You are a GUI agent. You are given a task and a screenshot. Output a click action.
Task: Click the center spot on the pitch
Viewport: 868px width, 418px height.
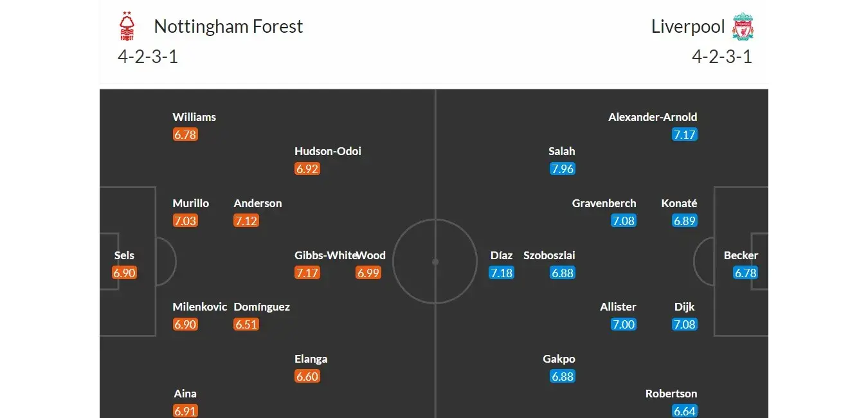[x=435, y=262]
